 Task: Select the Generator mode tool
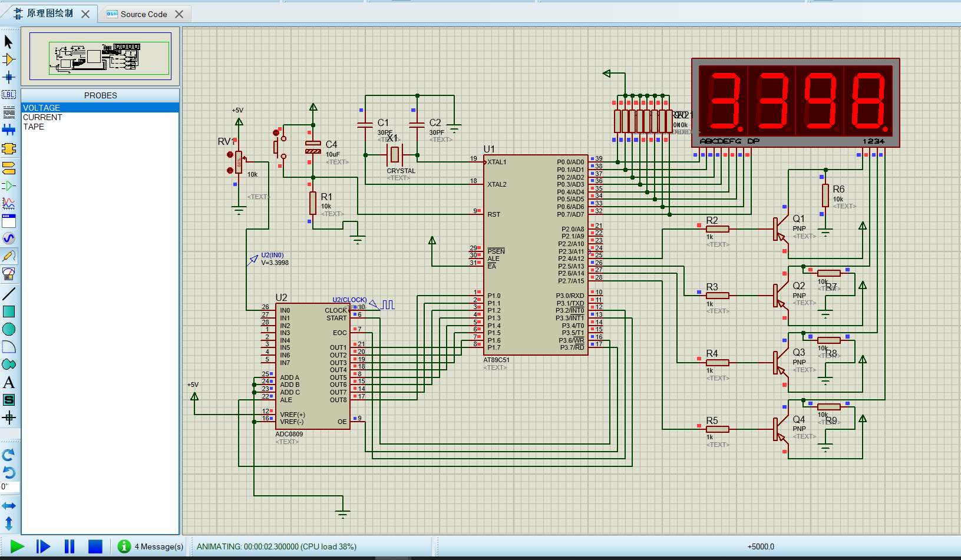8,238
